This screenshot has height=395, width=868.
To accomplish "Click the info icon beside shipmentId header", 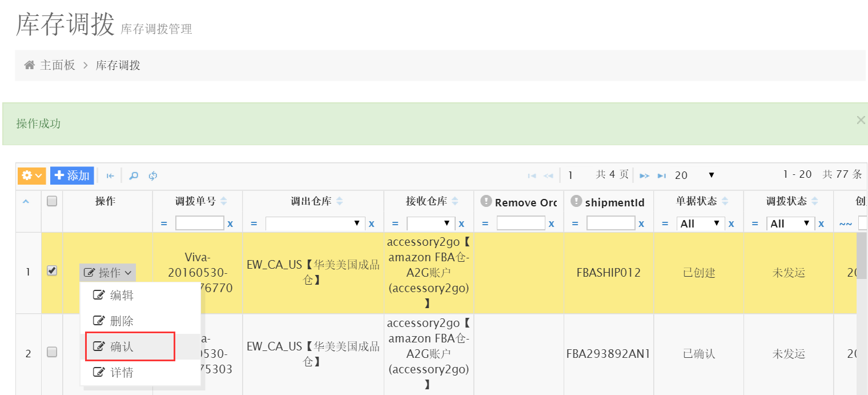I will [576, 201].
